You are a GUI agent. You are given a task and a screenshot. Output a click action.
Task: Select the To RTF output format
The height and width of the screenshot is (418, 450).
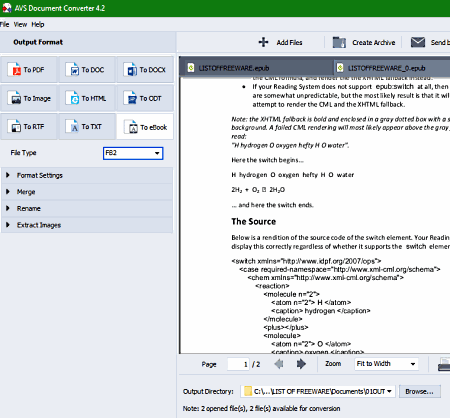[x=29, y=127]
